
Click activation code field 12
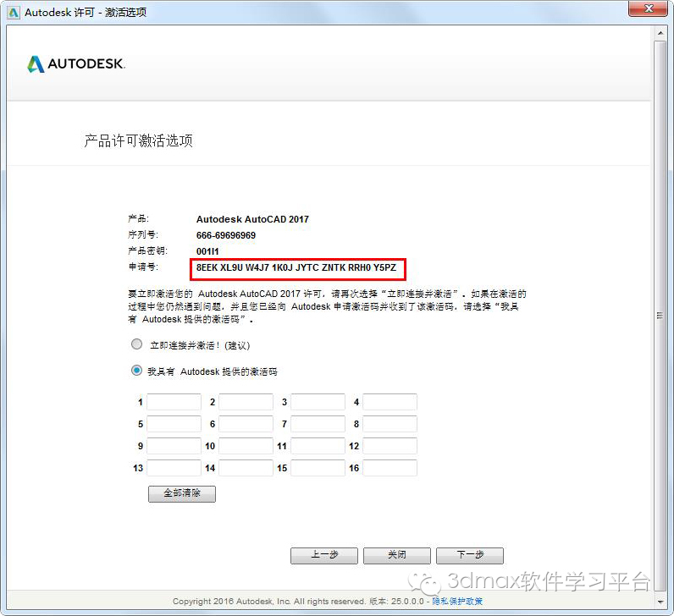click(x=389, y=446)
